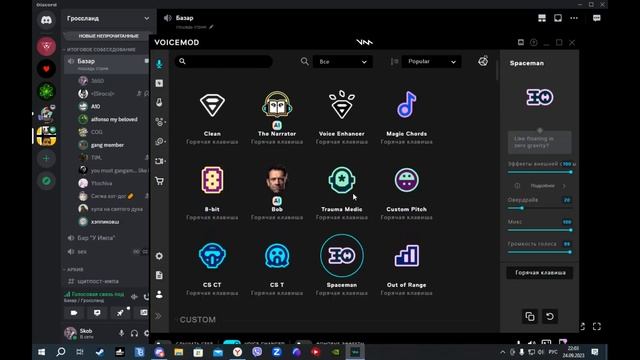Open Voicemod soundboard sidebar icon
This screenshot has height=360, width=640.
click(159, 83)
